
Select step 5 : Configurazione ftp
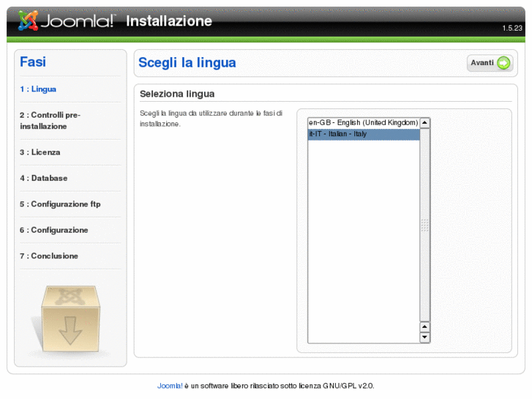pyautogui.click(x=60, y=204)
